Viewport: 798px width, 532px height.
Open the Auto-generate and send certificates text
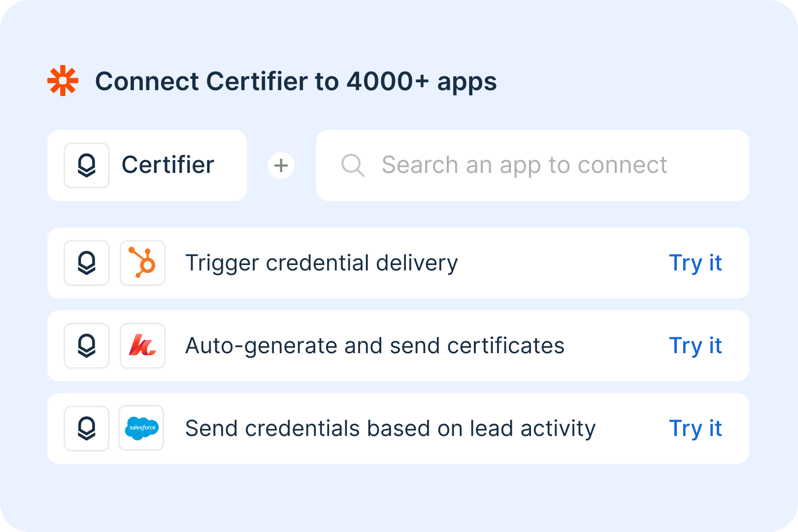point(375,346)
